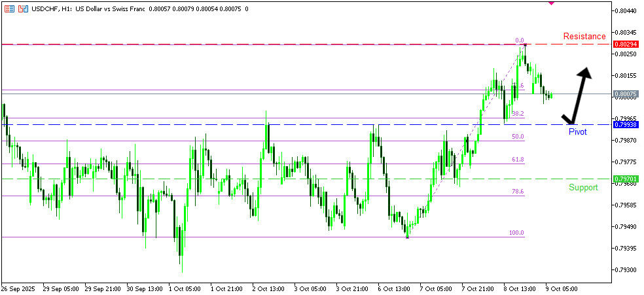The image size is (644, 295).
Task: Click the blue 0.79938 pivot price tag
Action: point(626,124)
